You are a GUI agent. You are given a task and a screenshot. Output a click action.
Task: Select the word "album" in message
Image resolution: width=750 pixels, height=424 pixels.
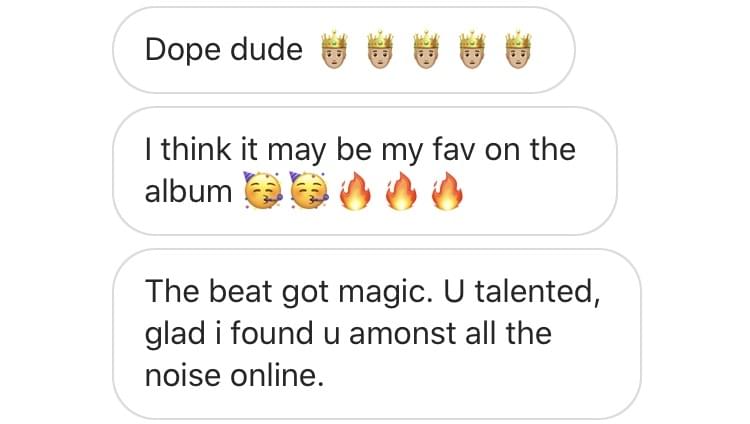pos(188,191)
